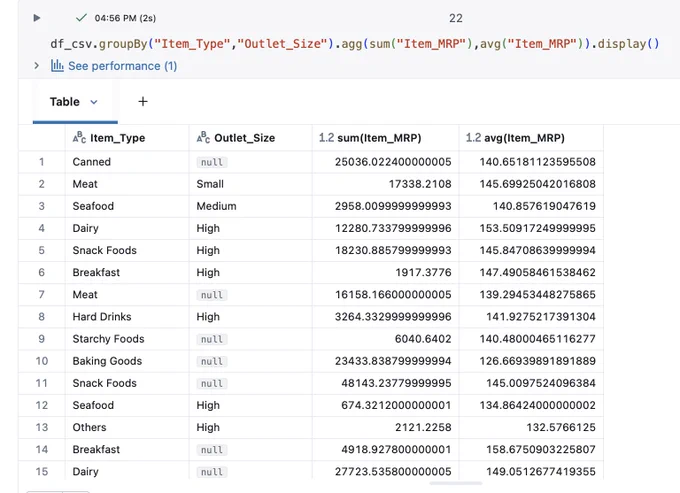Screen dimensions: 680x493
Task: Click the bar chart icon beside See performance
Action: tap(57, 65)
